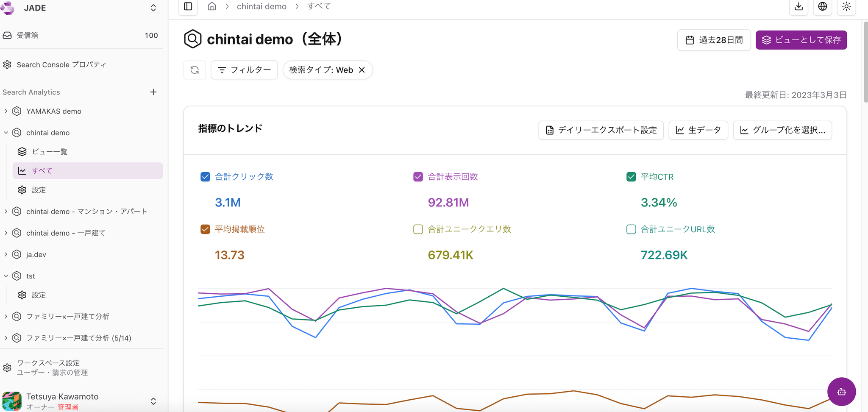Toggle the sidebar panel icon
This screenshot has width=868, height=412.
point(188,6)
